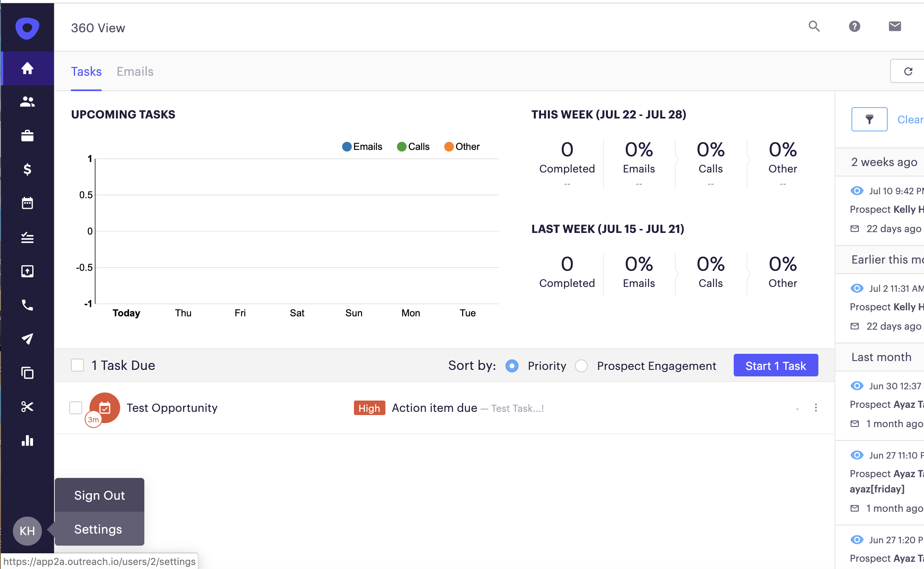Check the select-all 1 Task Due checkbox
This screenshot has height=569, width=924.
(x=77, y=365)
